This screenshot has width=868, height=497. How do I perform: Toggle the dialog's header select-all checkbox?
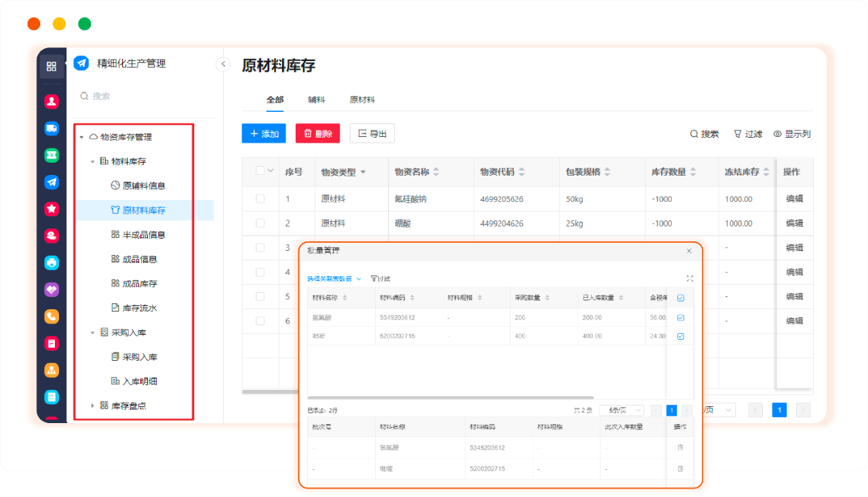681,298
